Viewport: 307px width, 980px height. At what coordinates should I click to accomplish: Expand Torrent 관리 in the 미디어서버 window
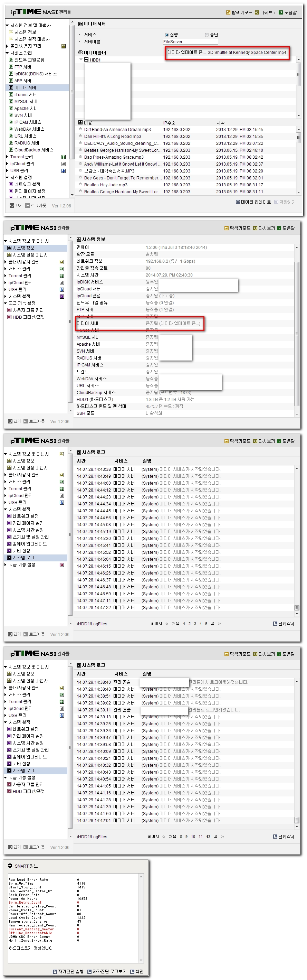point(7,157)
